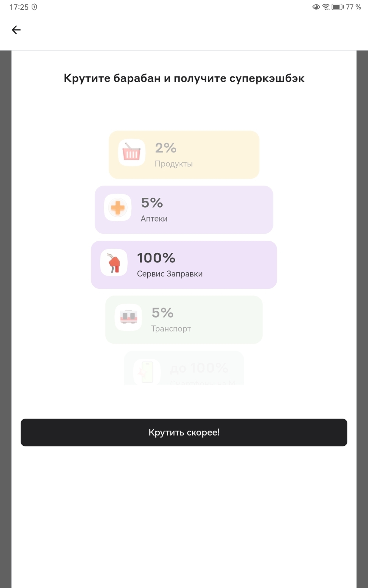
Task: Select the "Аптеки" category label
Action: pyautogui.click(x=154, y=219)
